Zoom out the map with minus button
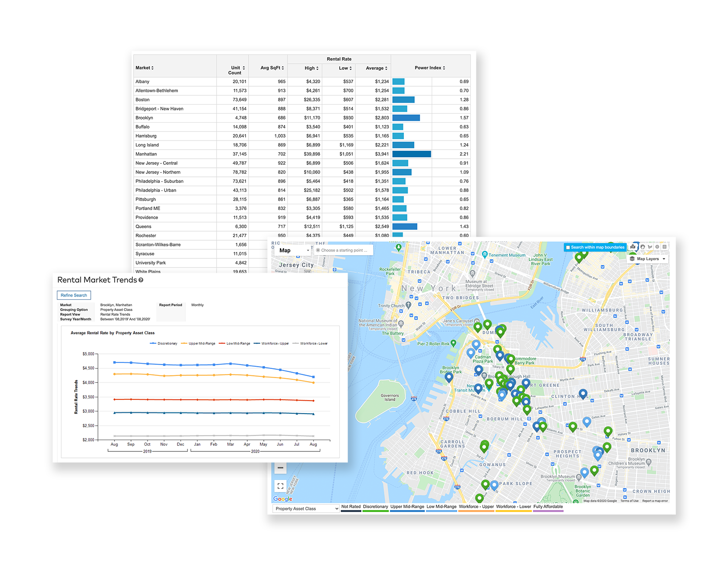 pos(280,468)
